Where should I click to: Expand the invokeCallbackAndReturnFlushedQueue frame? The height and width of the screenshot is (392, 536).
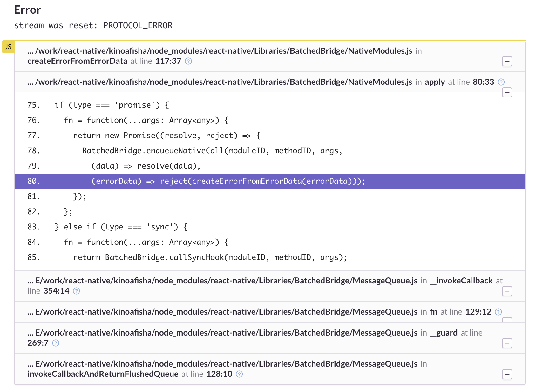507,374
